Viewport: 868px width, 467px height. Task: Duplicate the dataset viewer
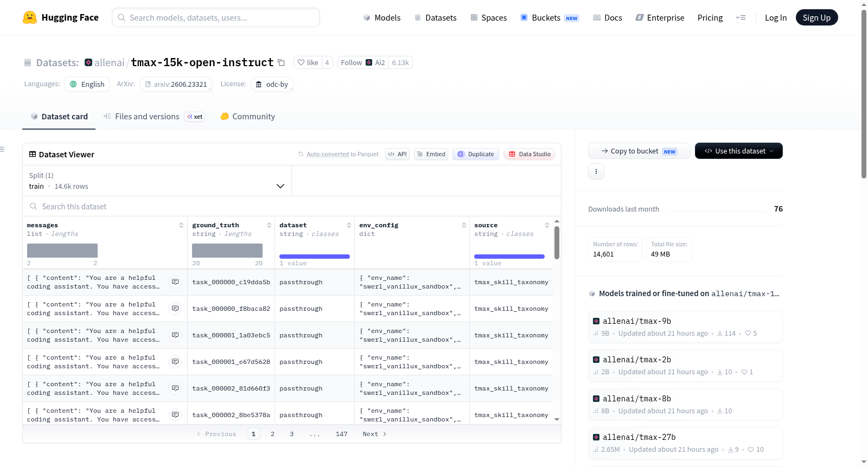[x=475, y=154]
